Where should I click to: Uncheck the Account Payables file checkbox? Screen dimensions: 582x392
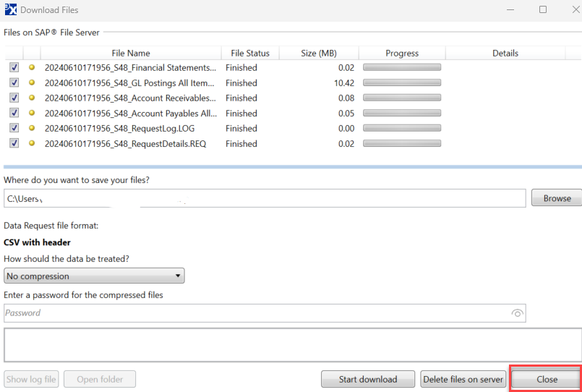click(14, 113)
